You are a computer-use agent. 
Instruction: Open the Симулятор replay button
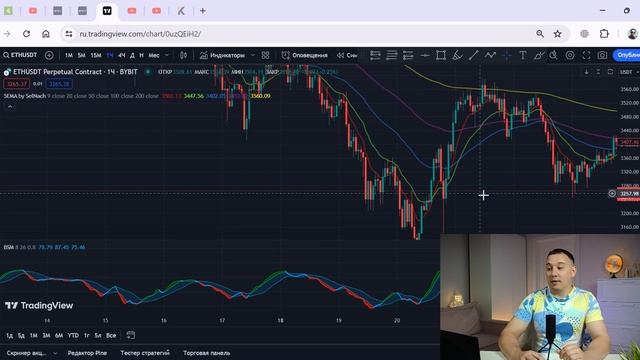pos(347,55)
